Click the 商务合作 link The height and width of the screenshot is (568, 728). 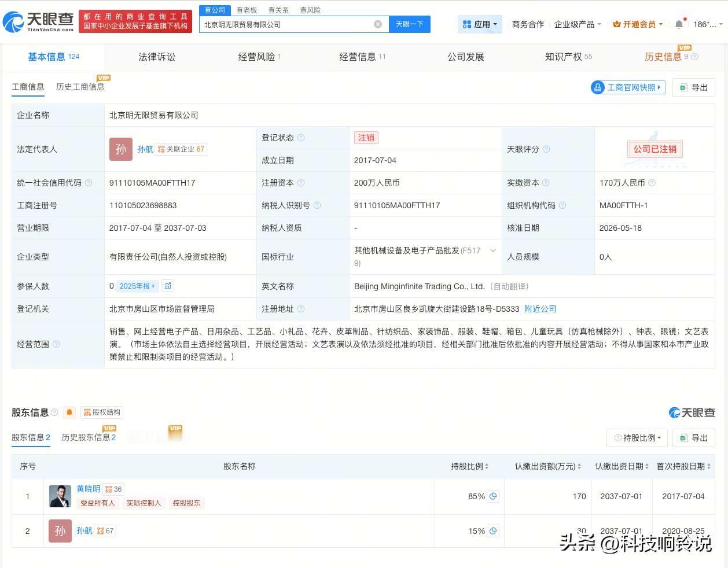(x=528, y=24)
